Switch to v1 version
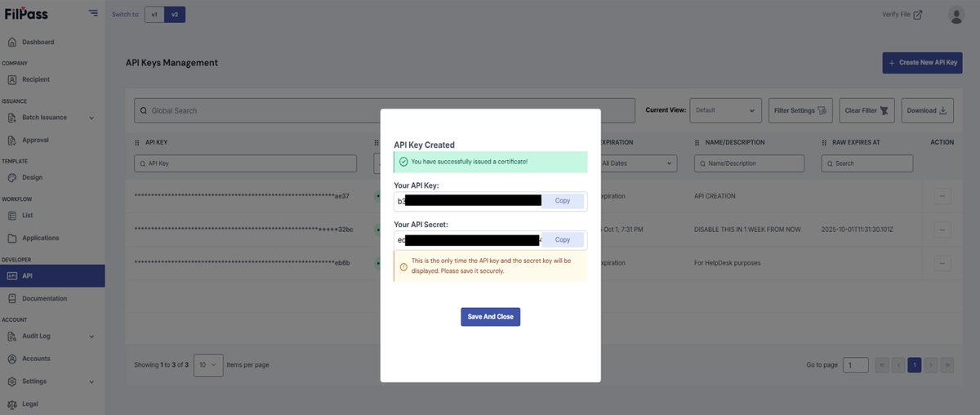 coord(154,15)
